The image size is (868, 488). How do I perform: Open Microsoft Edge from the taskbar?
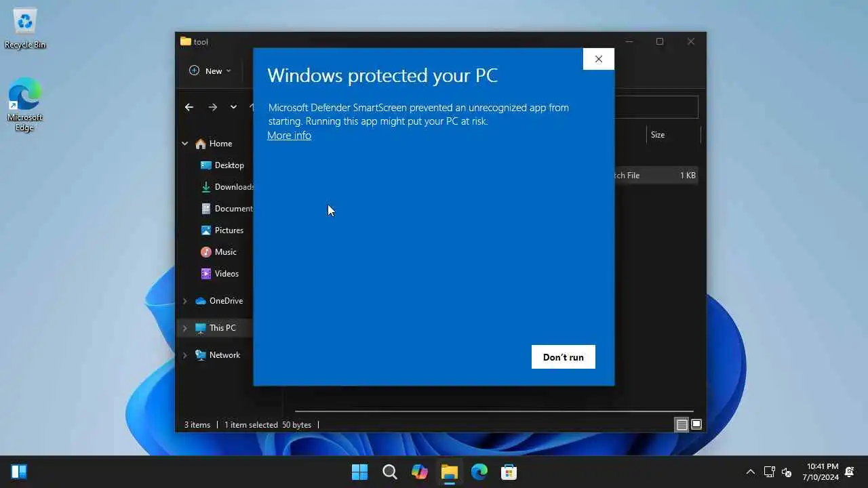479,472
